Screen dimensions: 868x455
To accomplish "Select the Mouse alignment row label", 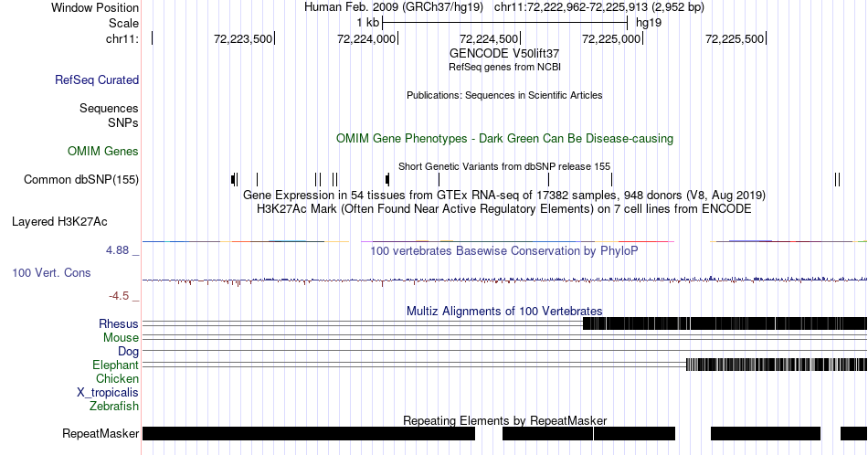I will pos(121,338).
